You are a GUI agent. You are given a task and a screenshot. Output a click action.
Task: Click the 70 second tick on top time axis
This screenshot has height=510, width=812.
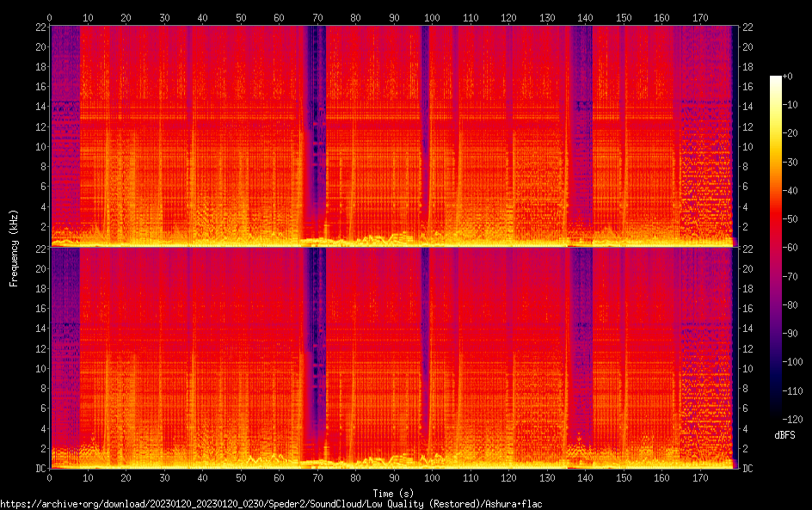(317, 16)
